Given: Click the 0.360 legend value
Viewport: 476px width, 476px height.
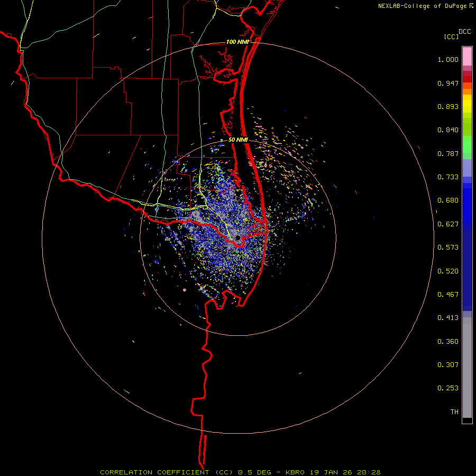Looking at the screenshot, I should [x=448, y=342].
